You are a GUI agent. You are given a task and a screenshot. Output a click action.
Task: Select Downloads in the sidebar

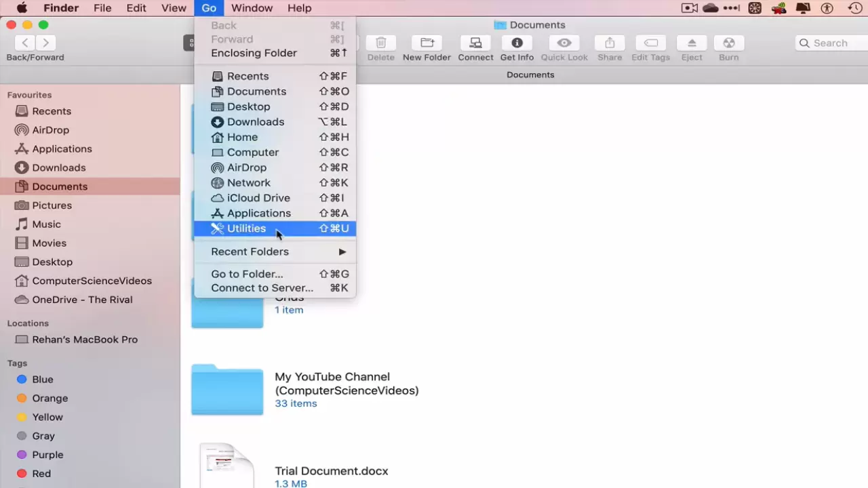[90, 167]
